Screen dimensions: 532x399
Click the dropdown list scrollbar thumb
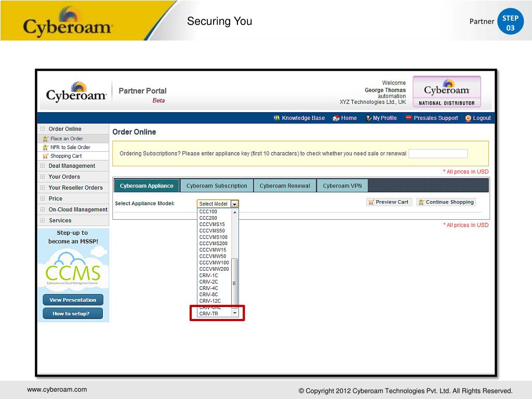(x=234, y=283)
